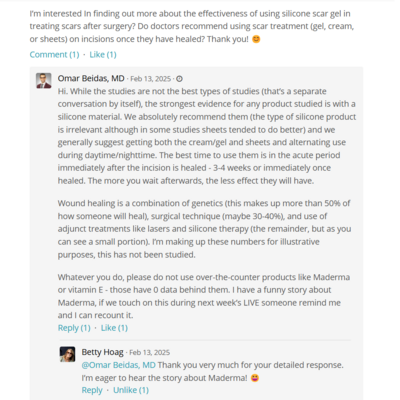This screenshot has width=400, height=400.
Task: Click the Omar Beidas, MD author name
Action: pyautogui.click(x=91, y=78)
